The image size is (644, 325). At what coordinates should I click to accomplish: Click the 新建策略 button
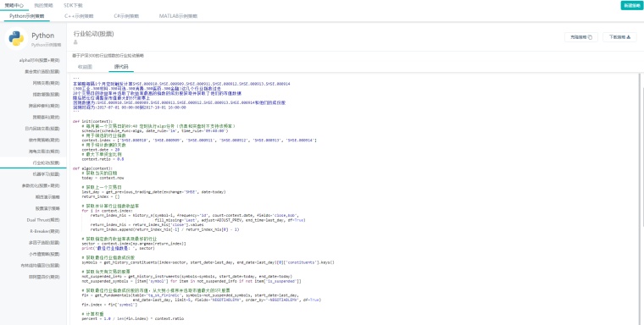(x=631, y=5)
